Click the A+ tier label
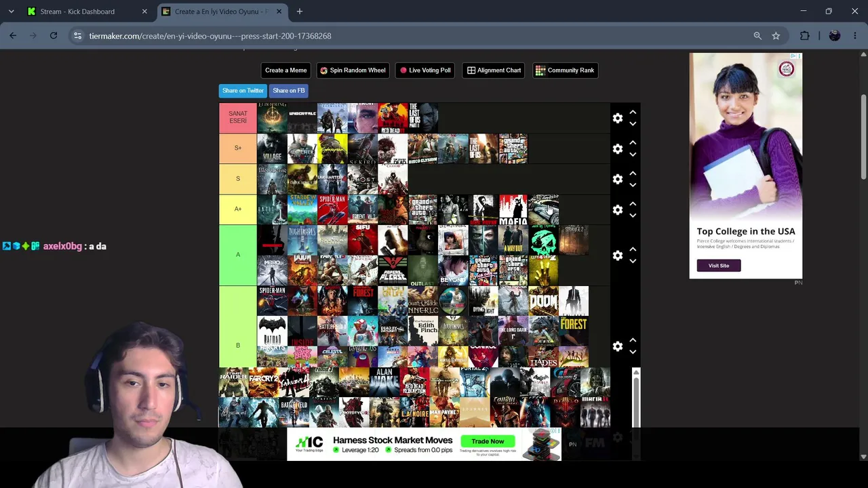The image size is (868, 488). [238, 209]
